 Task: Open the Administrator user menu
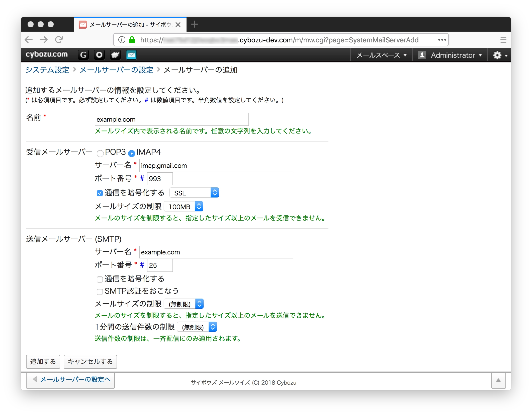tap(450, 55)
